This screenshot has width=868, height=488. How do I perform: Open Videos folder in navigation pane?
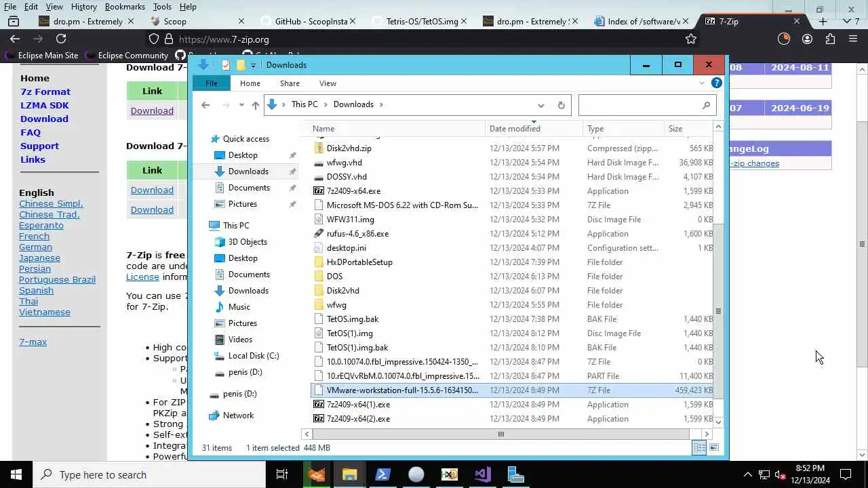240,340
